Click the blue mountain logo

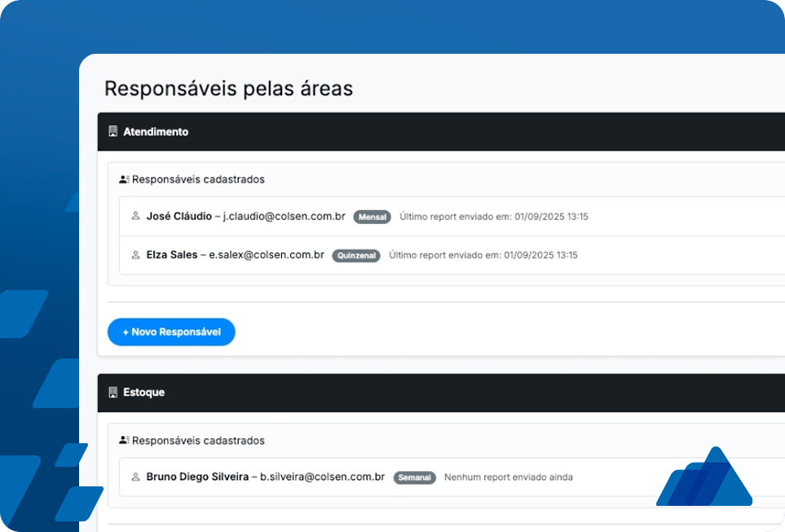click(703, 478)
